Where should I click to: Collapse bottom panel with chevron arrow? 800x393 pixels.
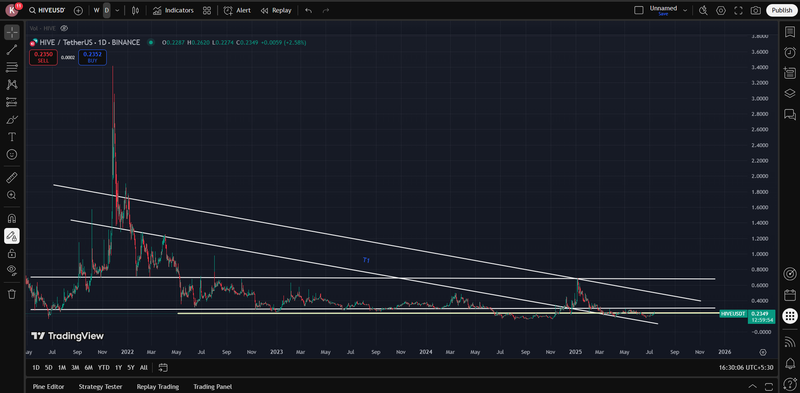click(x=753, y=386)
